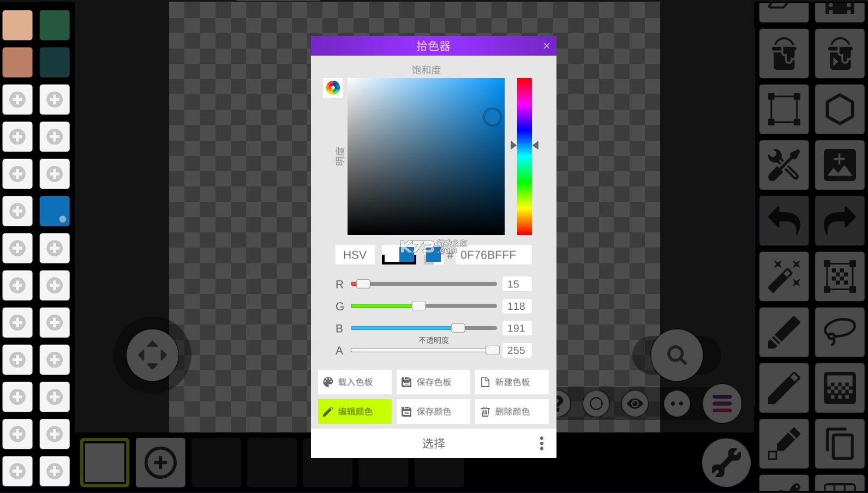The width and height of the screenshot is (868, 493).
Task: Click 保存色板 save palette button
Action: 433,382
